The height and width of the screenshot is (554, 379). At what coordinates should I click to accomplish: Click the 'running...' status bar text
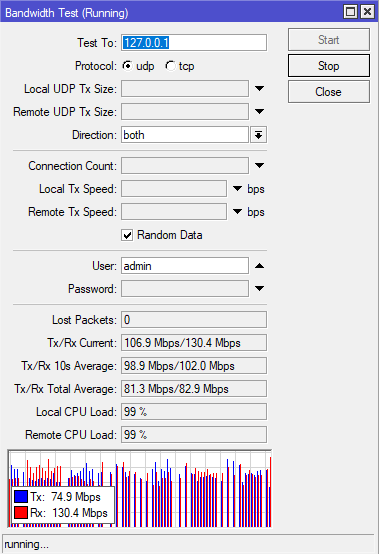26,544
